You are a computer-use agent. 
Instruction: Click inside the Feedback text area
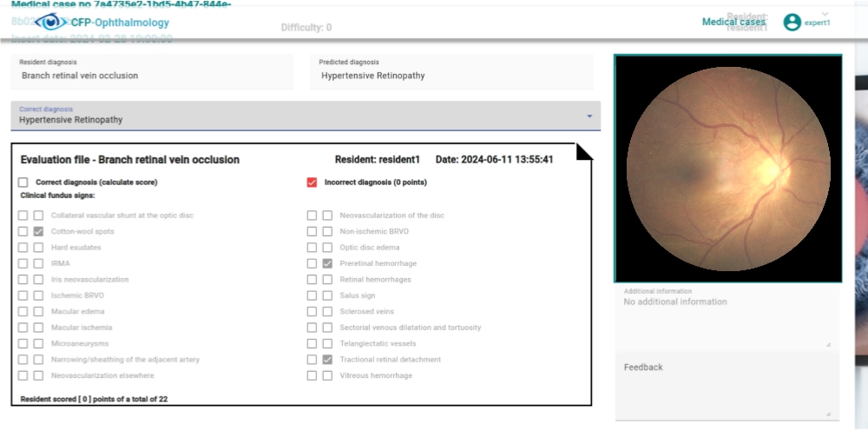pos(727,386)
